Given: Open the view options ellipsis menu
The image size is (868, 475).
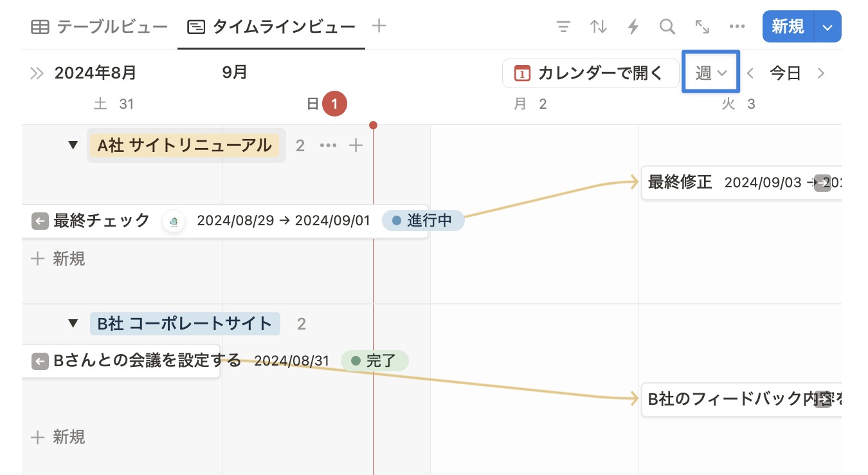Looking at the screenshot, I should (737, 26).
